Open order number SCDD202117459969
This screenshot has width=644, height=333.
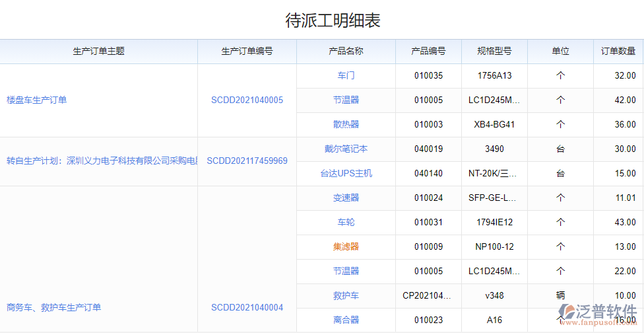click(247, 161)
